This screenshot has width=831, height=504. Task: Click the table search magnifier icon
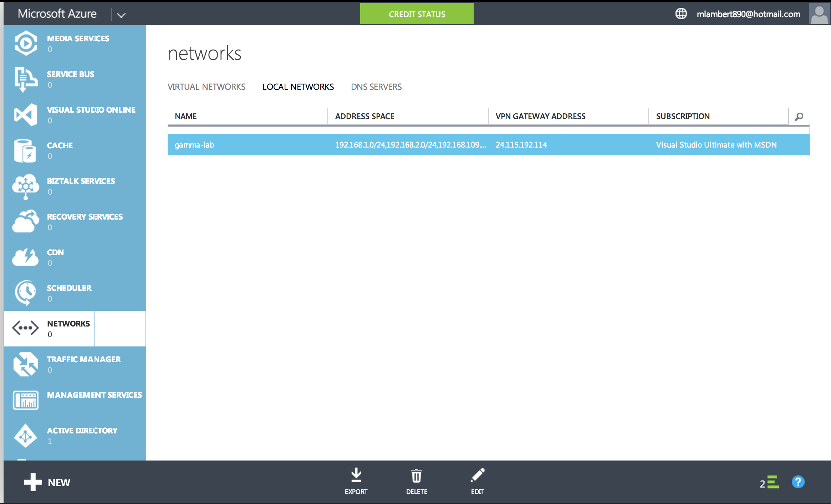(x=799, y=117)
